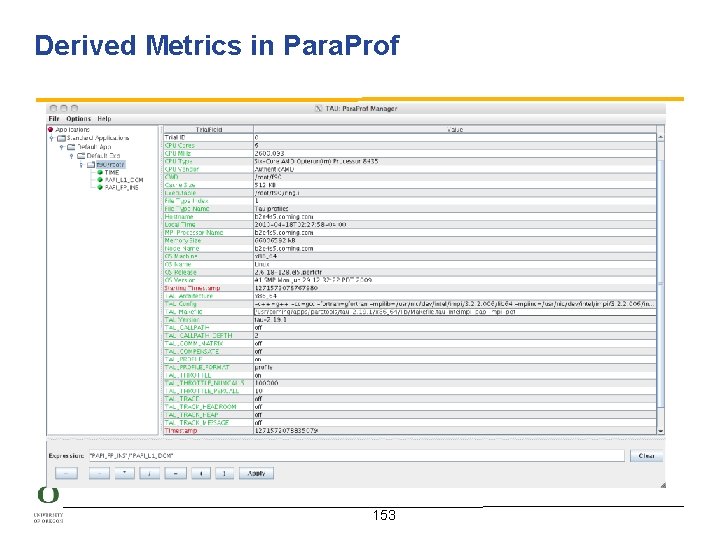Click the TrialField column header
This screenshot has width=720, height=540.
tap(208, 129)
